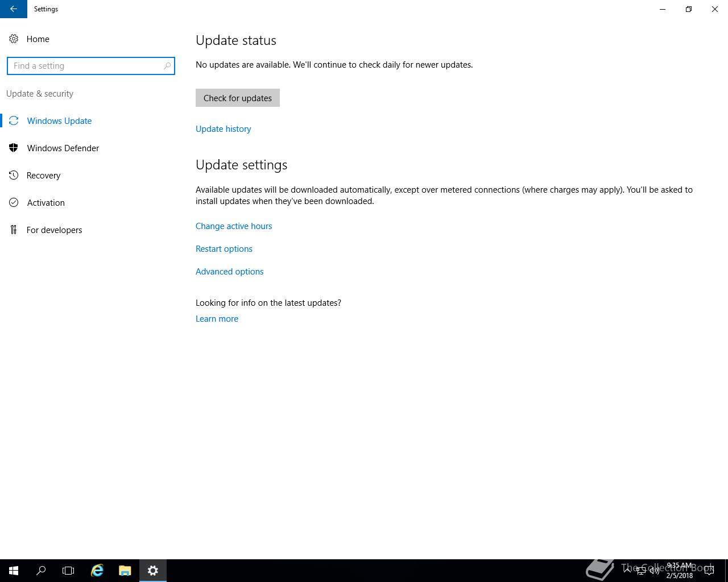Click 'No updates are available' status text
The width and height of the screenshot is (728, 582).
(334, 65)
